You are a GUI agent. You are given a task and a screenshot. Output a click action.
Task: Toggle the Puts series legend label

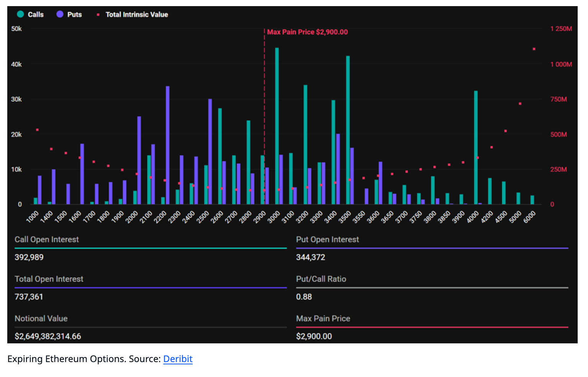75,15
